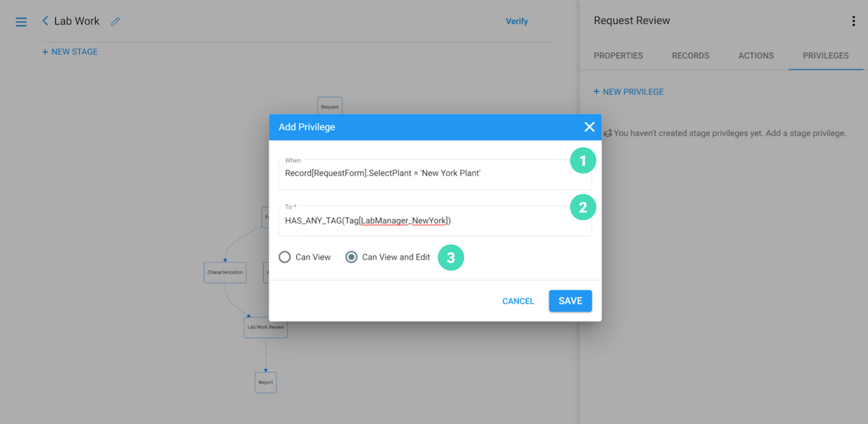The width and height of the screenshot is (868, 424).
Task: Switch to the Properties tab
Action: (x=618, y=55)
